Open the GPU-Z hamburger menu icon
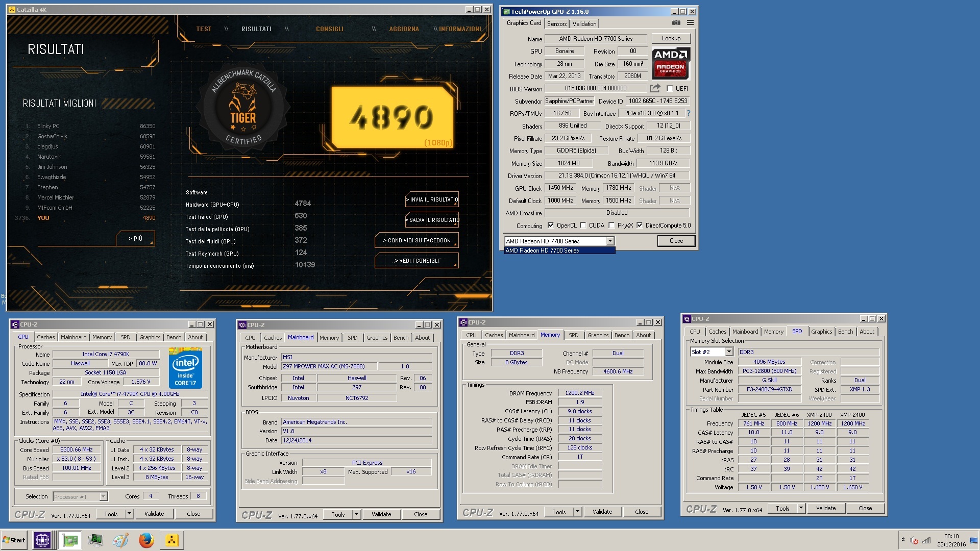980x551 pixels. 690,23
